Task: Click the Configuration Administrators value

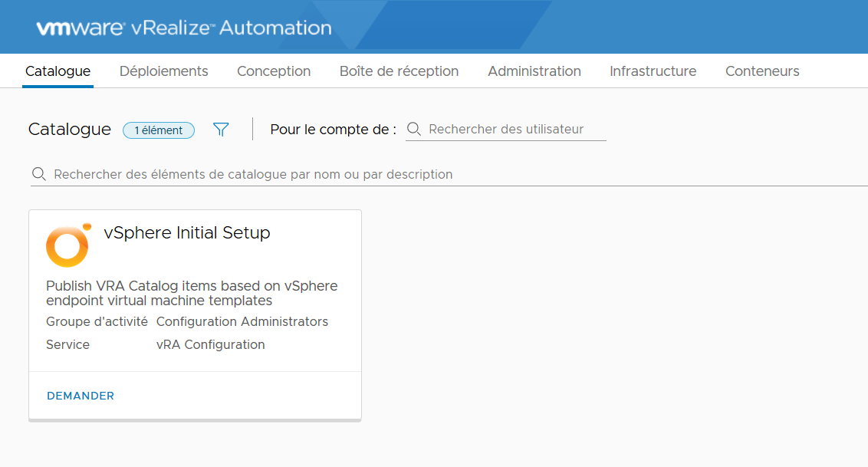Action: pos(242,321)
